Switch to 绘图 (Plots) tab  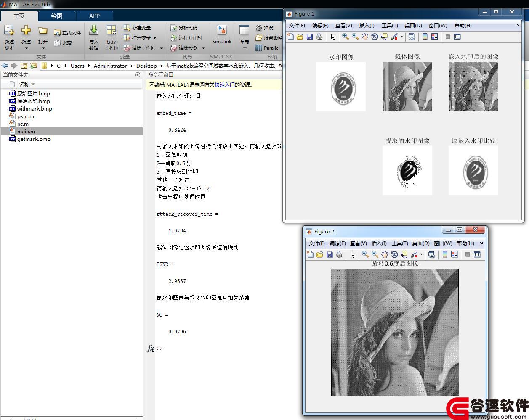tap(57, 16)
